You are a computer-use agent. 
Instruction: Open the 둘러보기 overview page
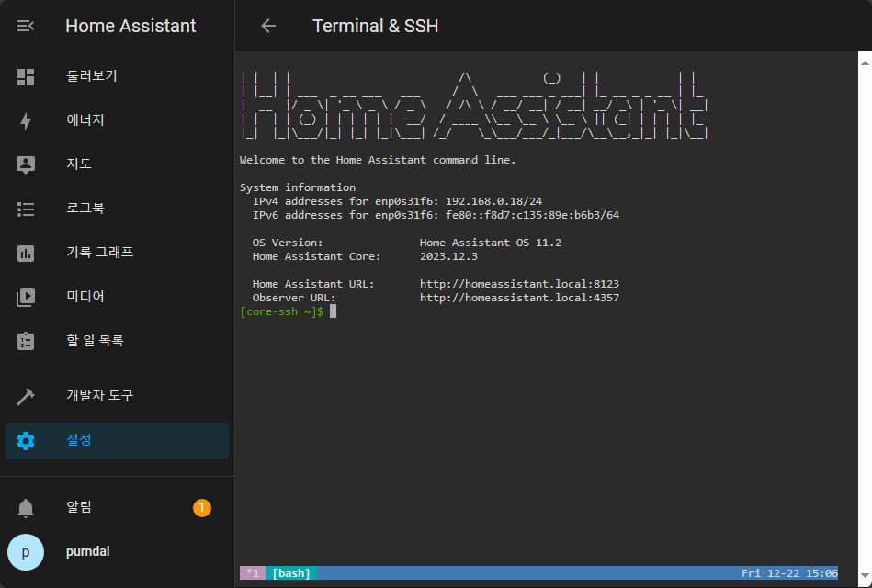tap(117, 77)
